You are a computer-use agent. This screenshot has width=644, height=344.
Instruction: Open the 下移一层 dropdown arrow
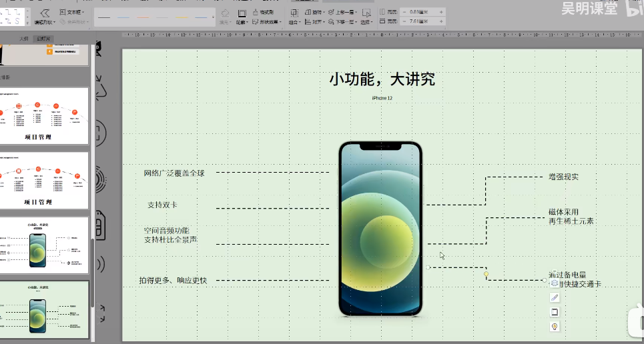[356, 22]
